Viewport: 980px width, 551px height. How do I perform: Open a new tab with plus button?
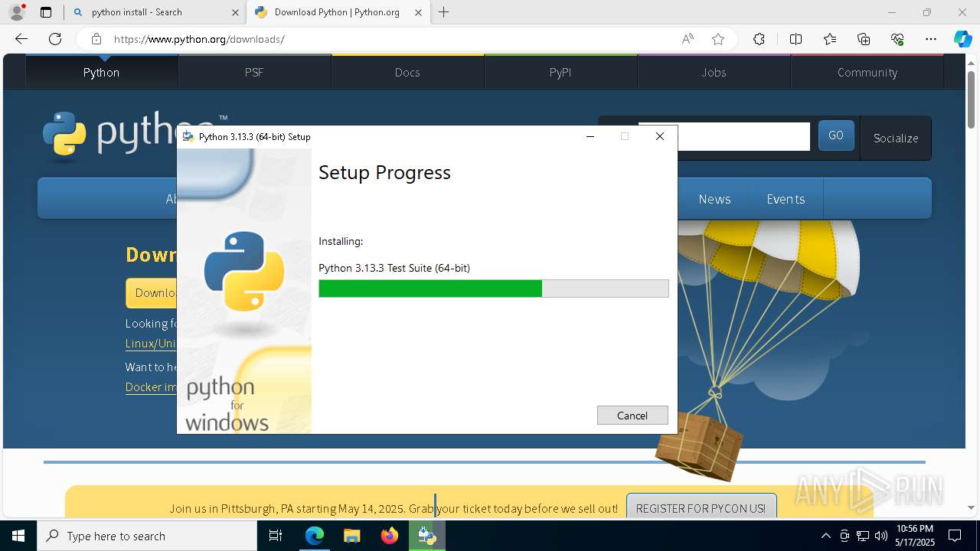point(444,12)
